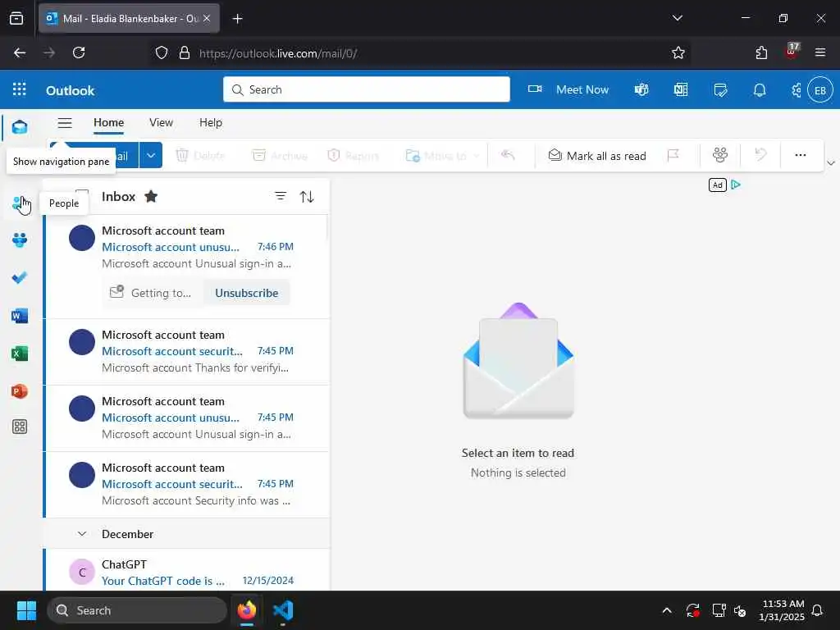
Task: Open Firefox from the taskbar
Action: pos(246,610)
